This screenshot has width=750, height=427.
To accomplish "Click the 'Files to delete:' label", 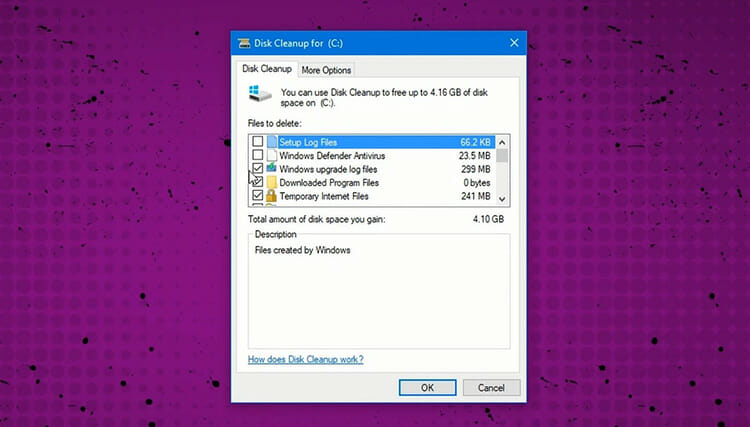I will [275, 123].
